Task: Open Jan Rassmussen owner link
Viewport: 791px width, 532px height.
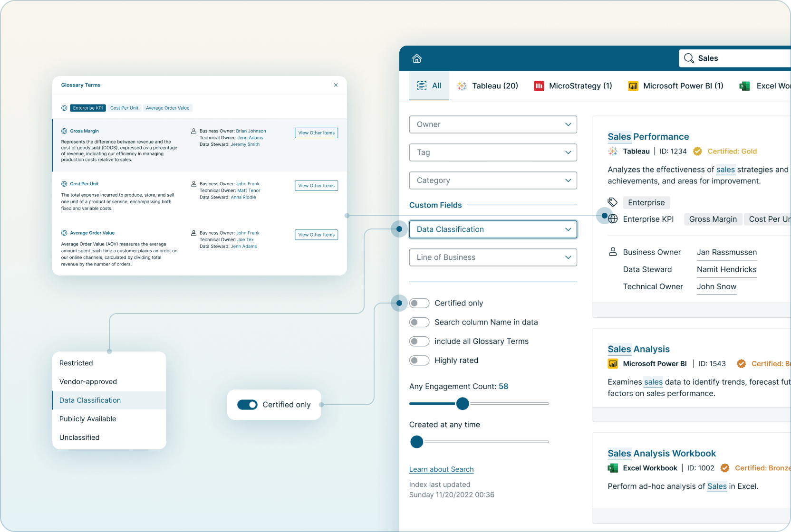Action: pos(727,252)
